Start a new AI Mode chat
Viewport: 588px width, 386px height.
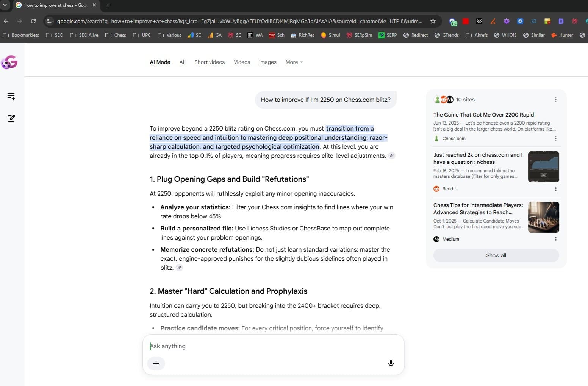[11, 118]
